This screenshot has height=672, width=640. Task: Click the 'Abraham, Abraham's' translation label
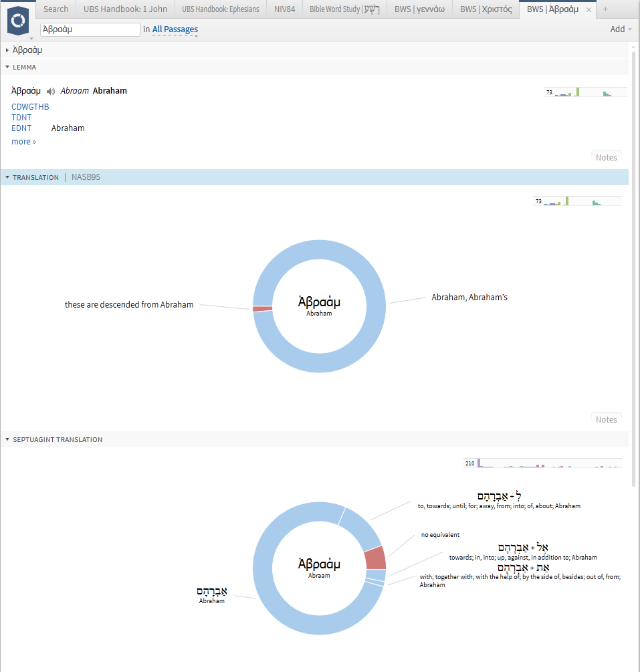coord(469,298)
